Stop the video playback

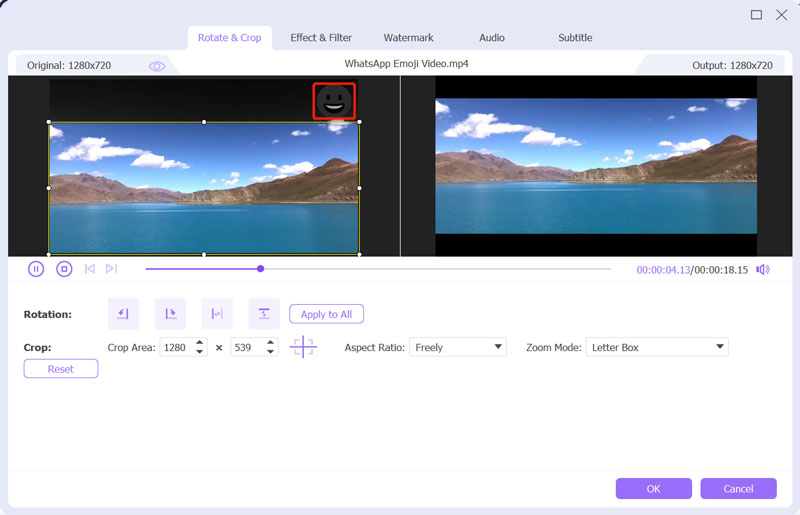[64, 269]
